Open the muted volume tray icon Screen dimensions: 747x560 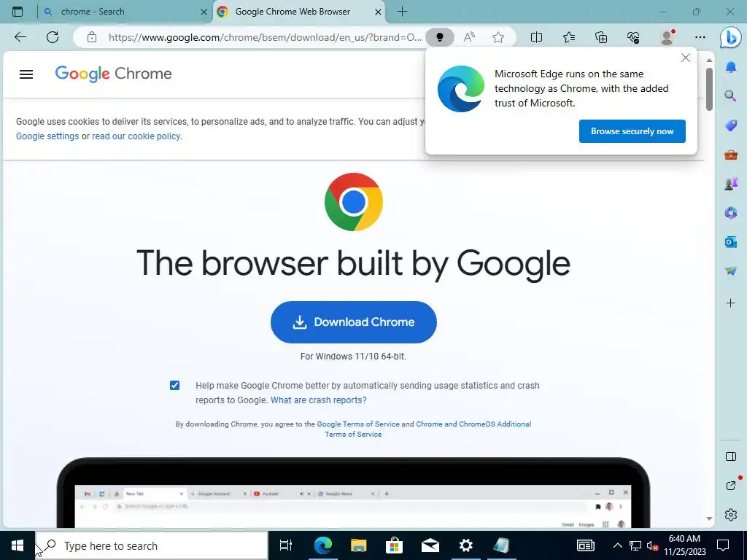pyautogui.click(x=652, y=545)
